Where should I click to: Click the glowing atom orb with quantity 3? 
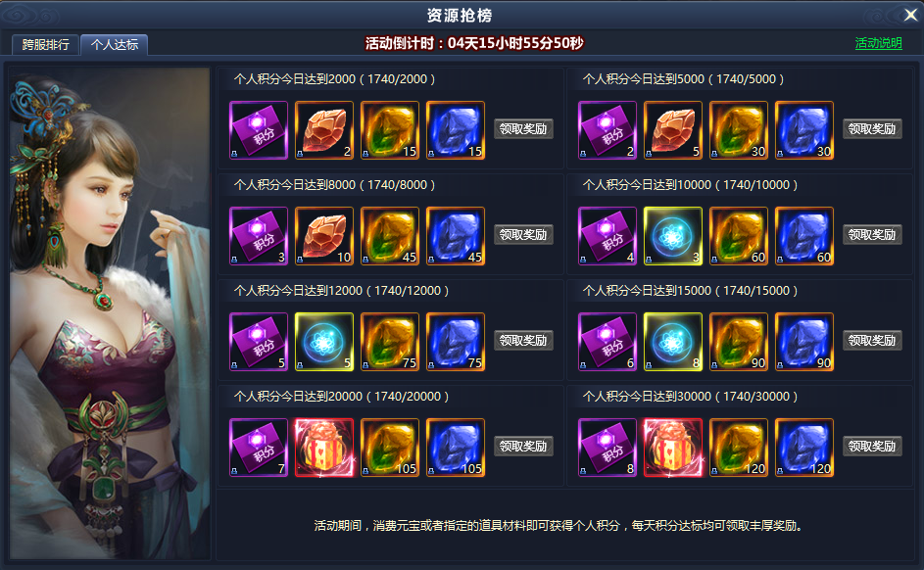pyautogui.click(x=673, y=236)
